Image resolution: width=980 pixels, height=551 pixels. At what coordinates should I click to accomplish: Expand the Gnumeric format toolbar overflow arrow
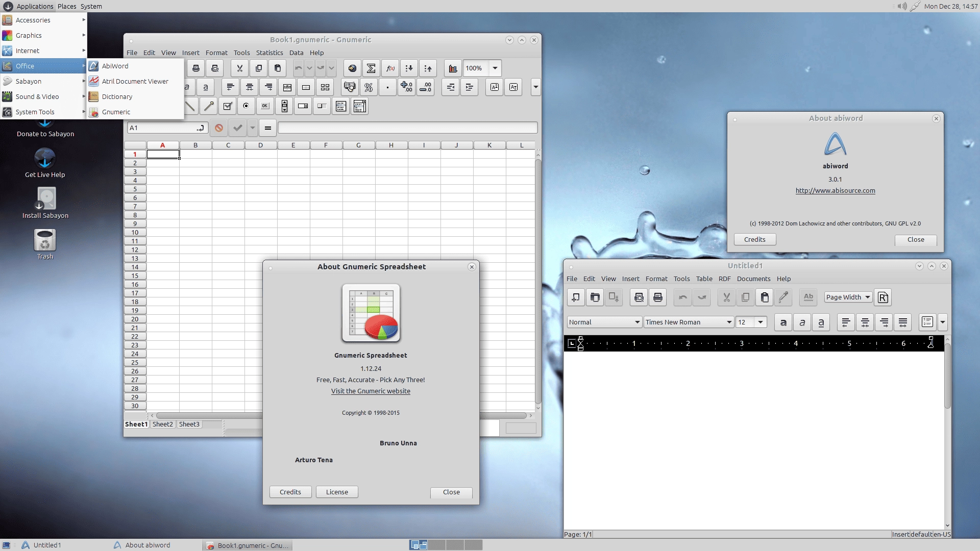(x=536, y=87)
